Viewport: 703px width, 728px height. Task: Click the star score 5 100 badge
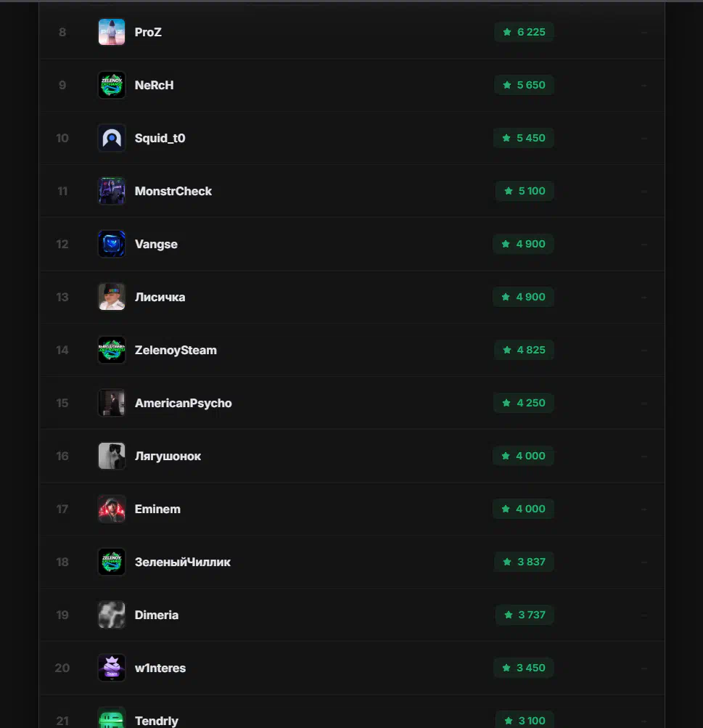coord(525,191)
